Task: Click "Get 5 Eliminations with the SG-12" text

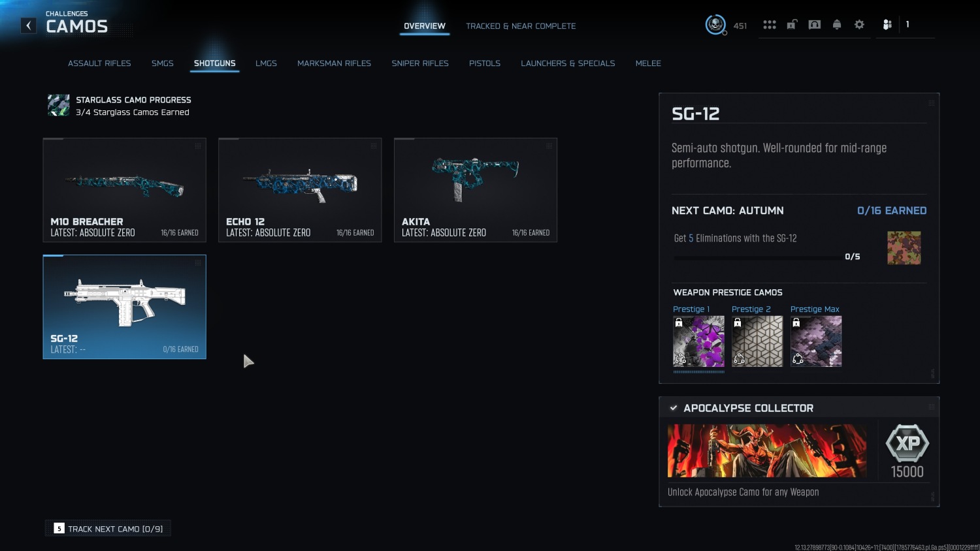Action: (x=736, y=238)
